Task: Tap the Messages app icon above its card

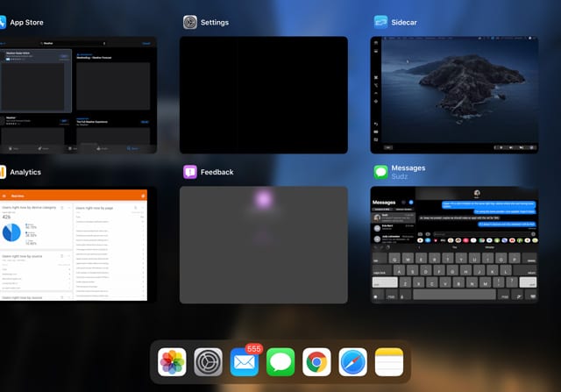Action: pos(380,172)
